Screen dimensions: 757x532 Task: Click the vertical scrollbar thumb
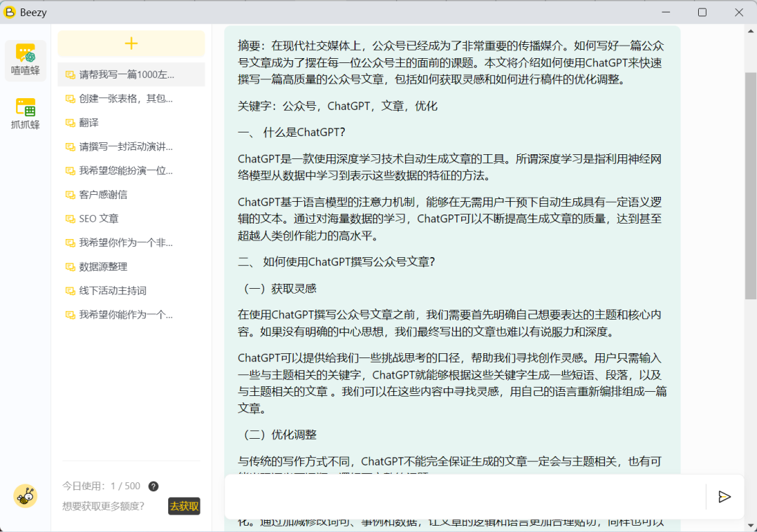[x=751, y=186]
